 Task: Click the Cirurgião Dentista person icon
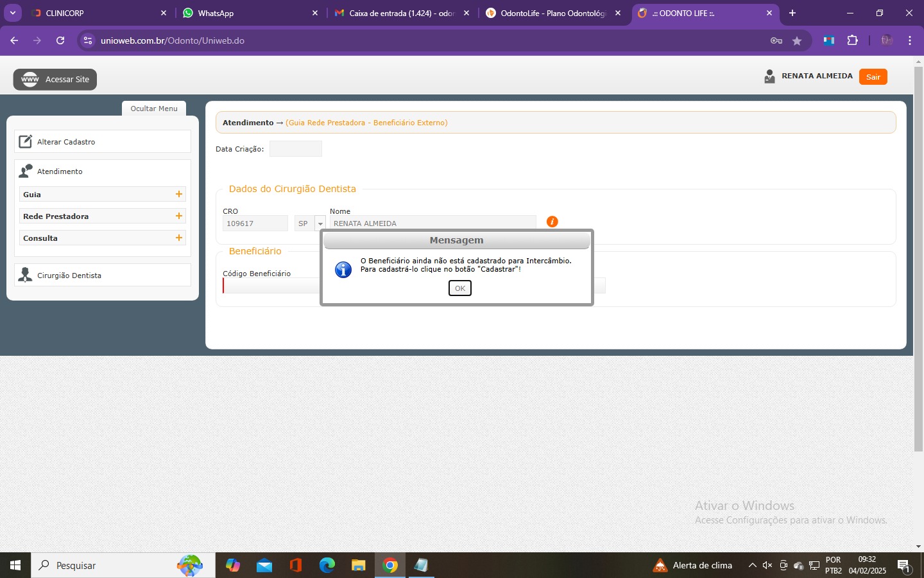point(26,275)
